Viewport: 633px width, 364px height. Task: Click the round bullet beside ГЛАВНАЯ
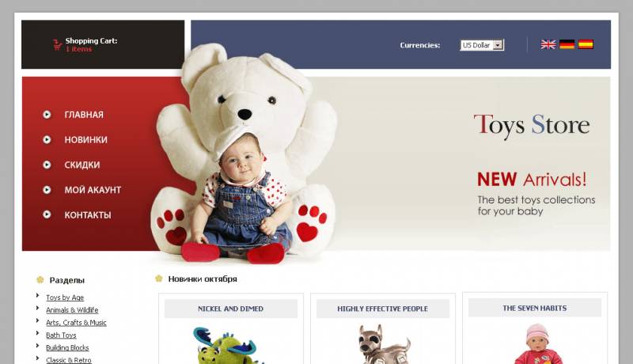(47, 115)
